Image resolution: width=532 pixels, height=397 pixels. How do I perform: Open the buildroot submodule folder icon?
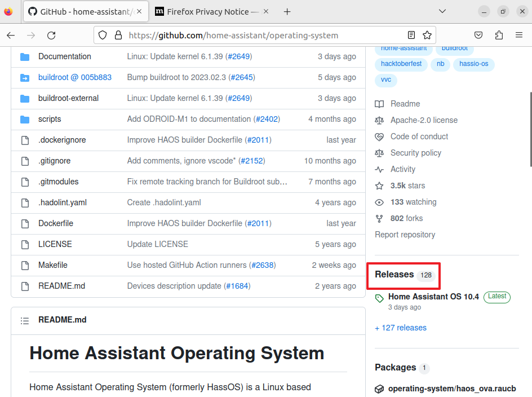pyautogui.click(x=25, y=78)
